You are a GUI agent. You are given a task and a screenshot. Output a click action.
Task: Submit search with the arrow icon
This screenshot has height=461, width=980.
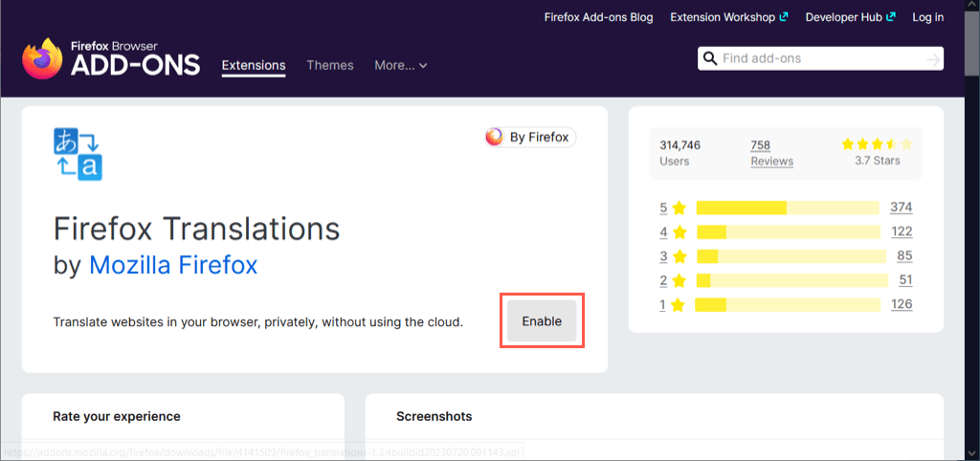coord(933,59)
